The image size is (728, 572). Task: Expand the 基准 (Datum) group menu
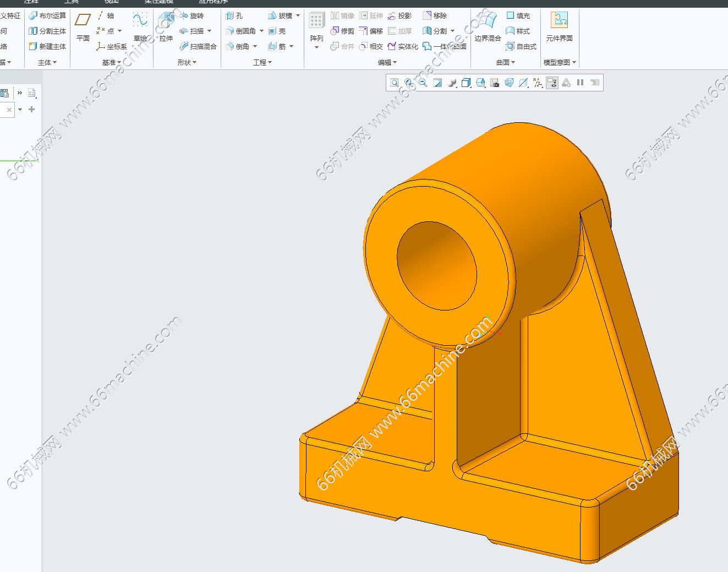[x=111, y=63]
